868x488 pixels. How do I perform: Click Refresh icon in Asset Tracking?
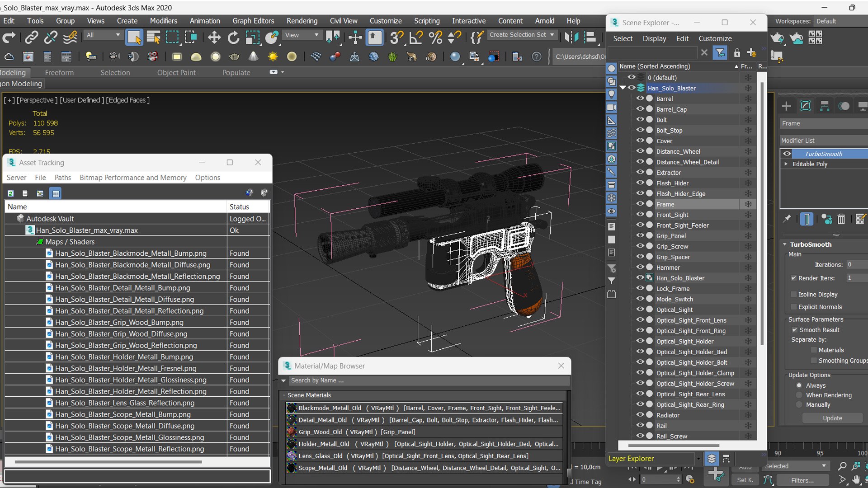pyautogui.click(x=10, y=193)
